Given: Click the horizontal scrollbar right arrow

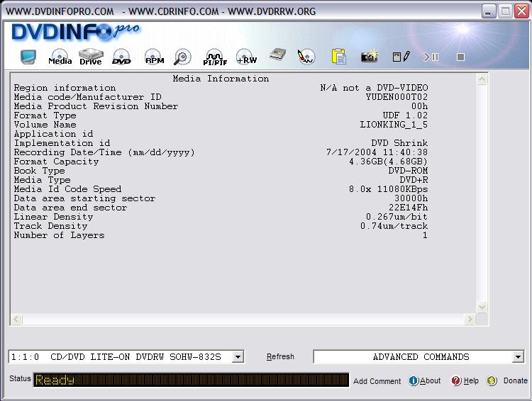Looking at the screenshot, I should point(470,319).
